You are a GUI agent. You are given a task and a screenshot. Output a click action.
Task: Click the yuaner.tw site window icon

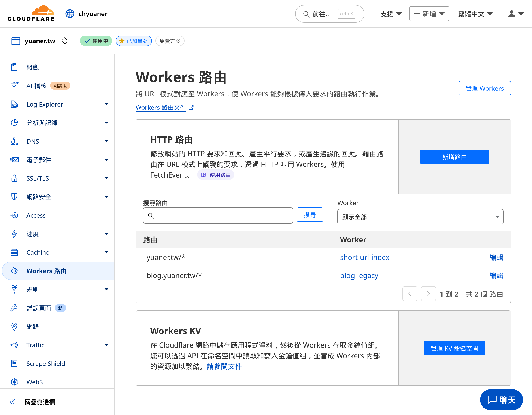pos(16,41)
